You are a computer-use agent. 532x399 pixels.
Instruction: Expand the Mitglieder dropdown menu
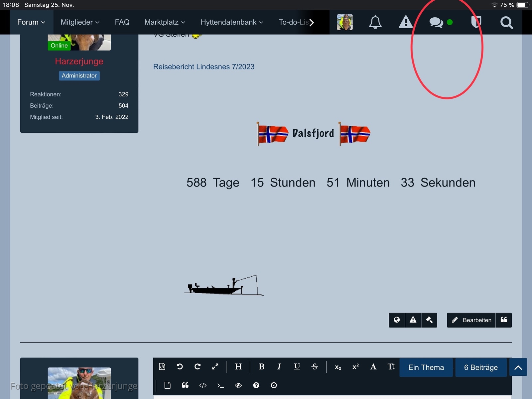pos(80,22)
